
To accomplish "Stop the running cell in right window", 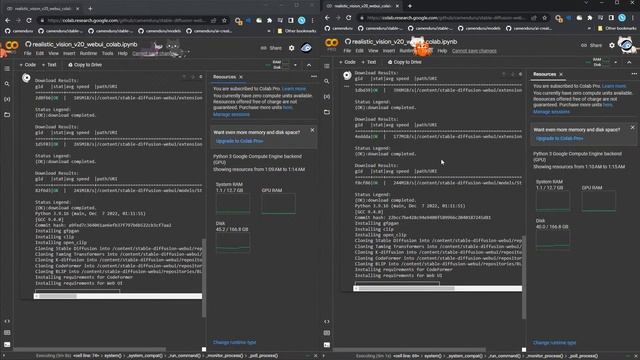I will tap(347, 75).
